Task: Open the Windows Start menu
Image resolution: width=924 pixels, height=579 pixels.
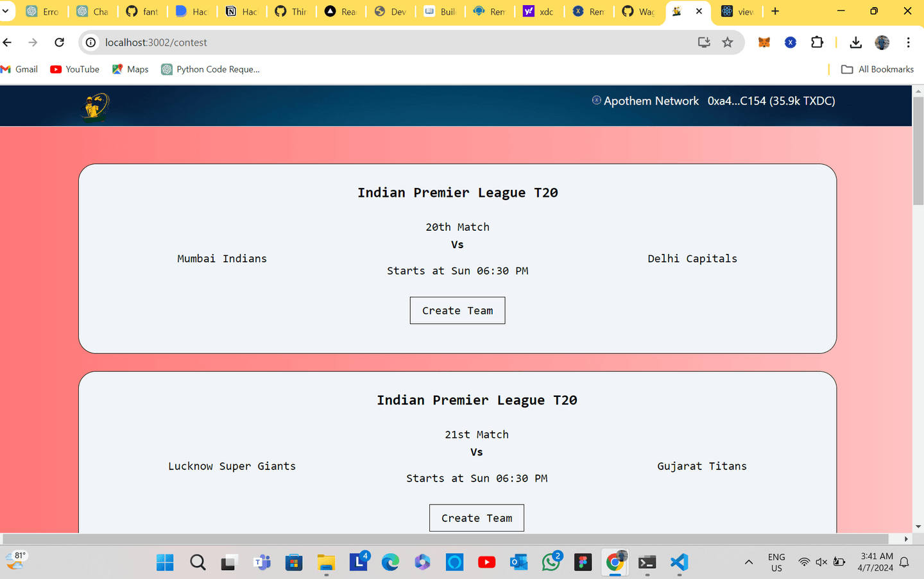Action: point(165,562)
